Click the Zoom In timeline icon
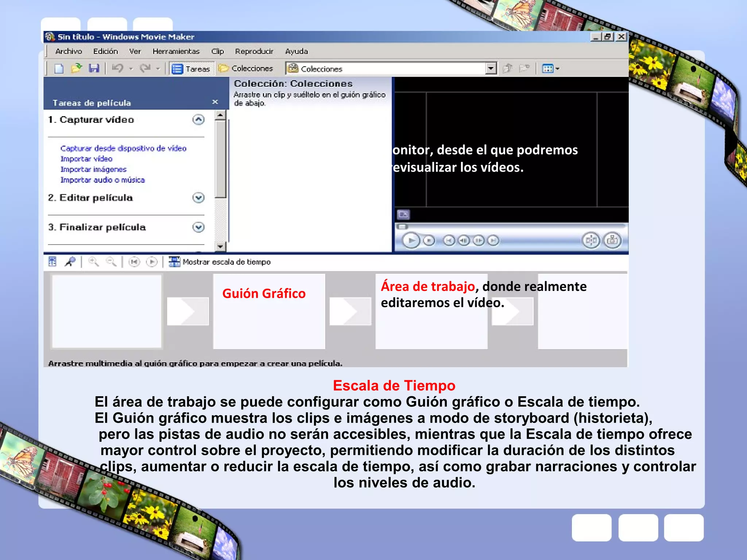 (x=94, y=262)
